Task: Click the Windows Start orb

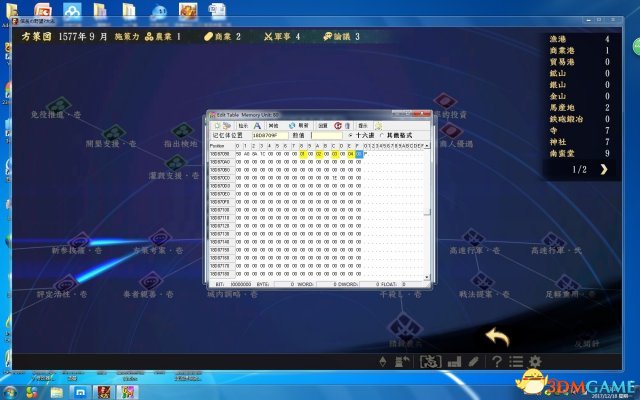Action: pos(9,393)
